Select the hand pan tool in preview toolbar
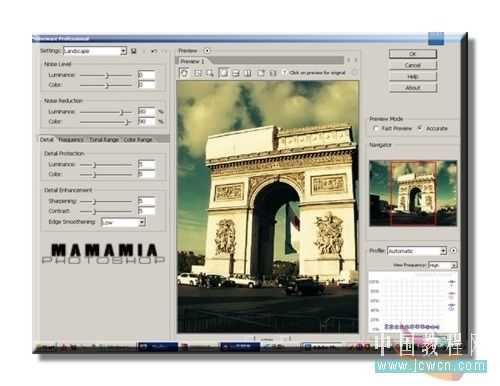The image size is (500, 386). pos(184,72)
